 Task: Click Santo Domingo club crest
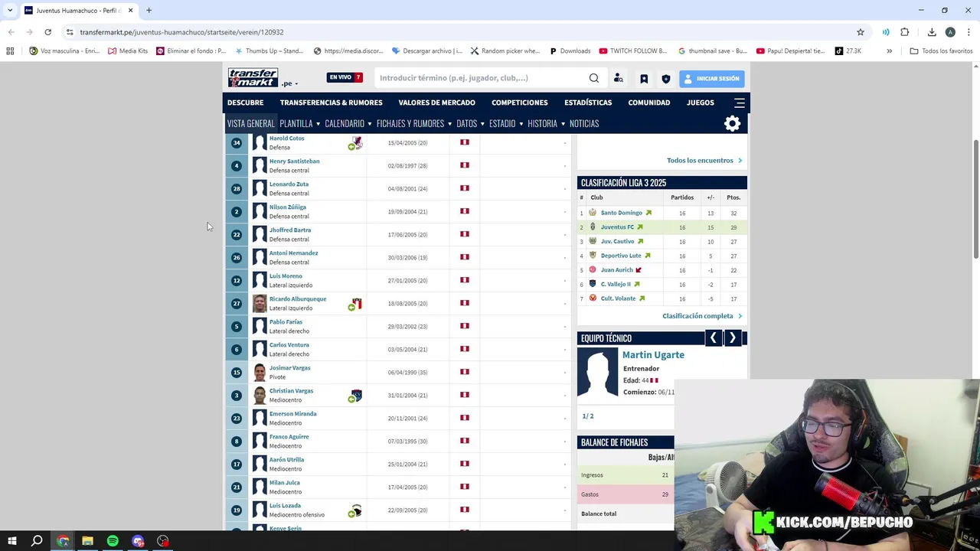point(593,213)
